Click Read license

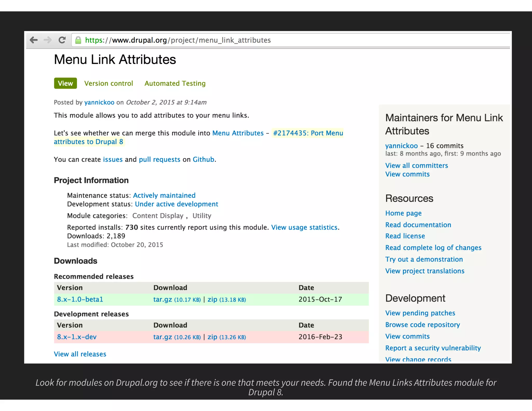pos(405,236)
